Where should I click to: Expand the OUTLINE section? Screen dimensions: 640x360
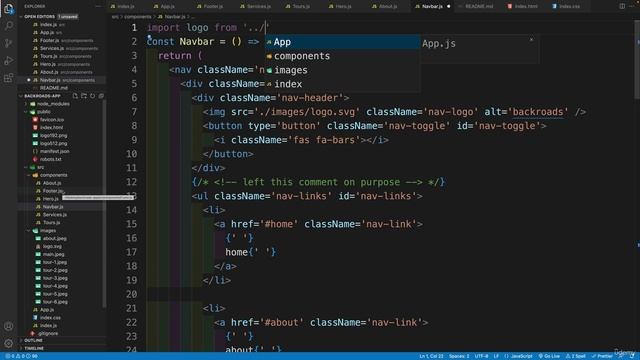(33, 340)
